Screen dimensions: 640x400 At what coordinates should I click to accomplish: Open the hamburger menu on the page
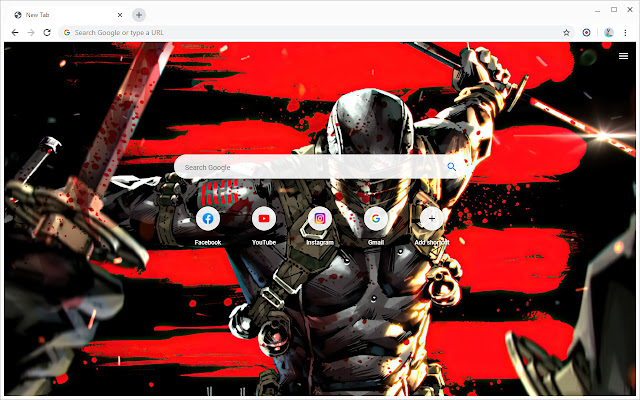[x=623, y=56]
